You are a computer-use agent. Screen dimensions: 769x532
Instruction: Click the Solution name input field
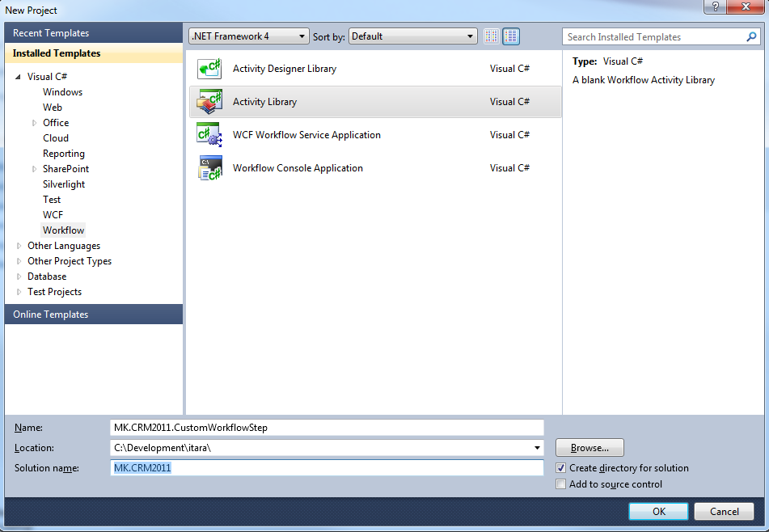pos(327,468)
